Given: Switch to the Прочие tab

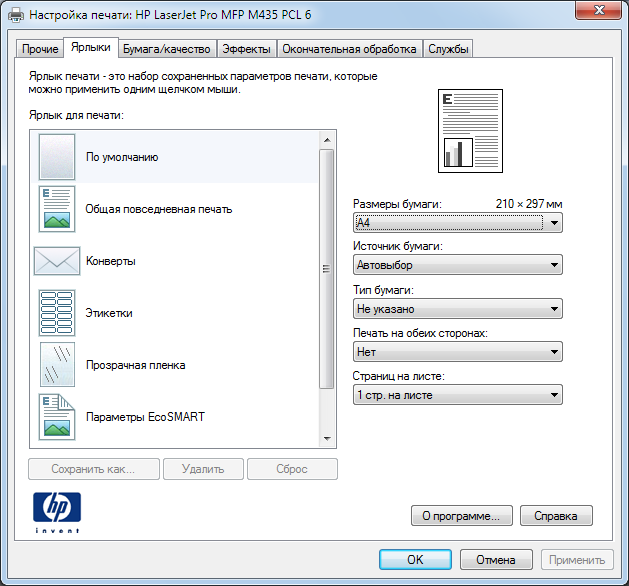Looking at the screenshot, I should click(40, 49).
